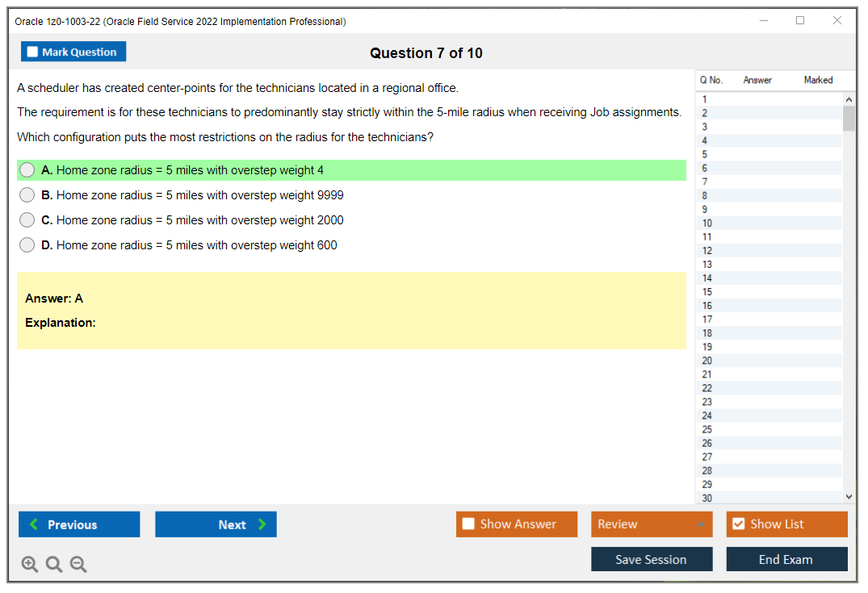Select answer option A radio button
The height and width of the screenshot is (593, 868).
27,169
